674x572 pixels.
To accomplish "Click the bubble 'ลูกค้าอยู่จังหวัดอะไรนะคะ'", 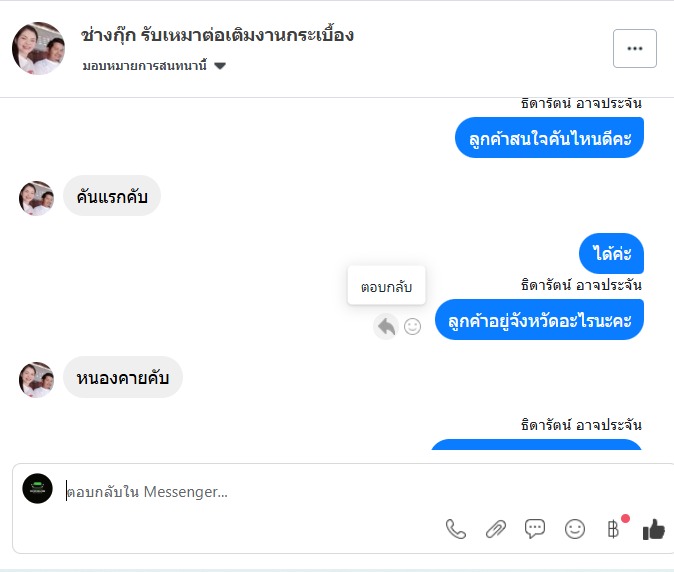I will (540, 320).
